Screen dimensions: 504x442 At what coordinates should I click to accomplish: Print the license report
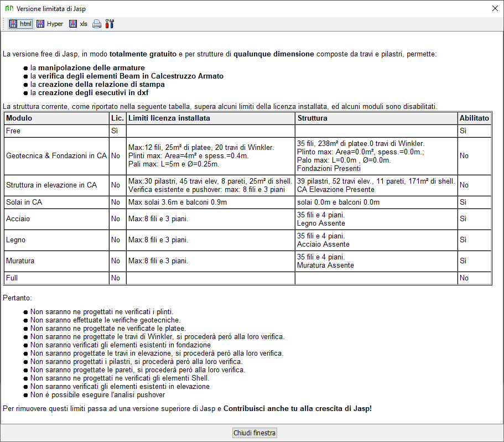[97, 24]
